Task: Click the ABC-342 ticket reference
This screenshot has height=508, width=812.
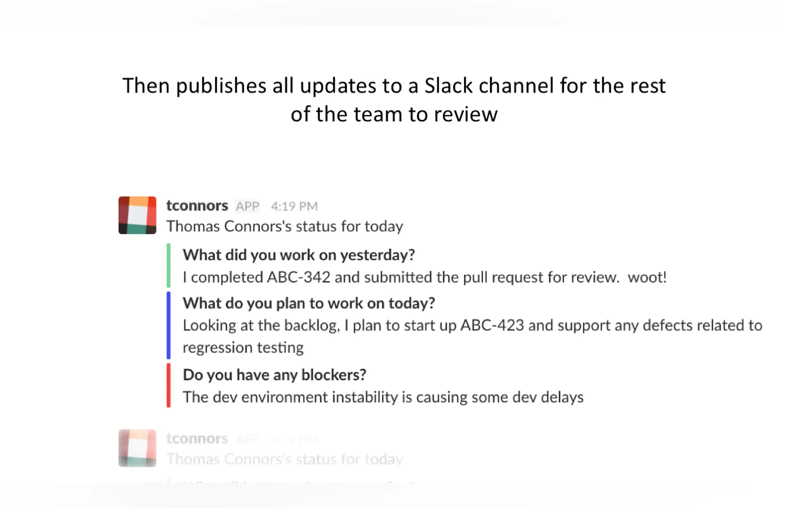Action: click(298, 277)
